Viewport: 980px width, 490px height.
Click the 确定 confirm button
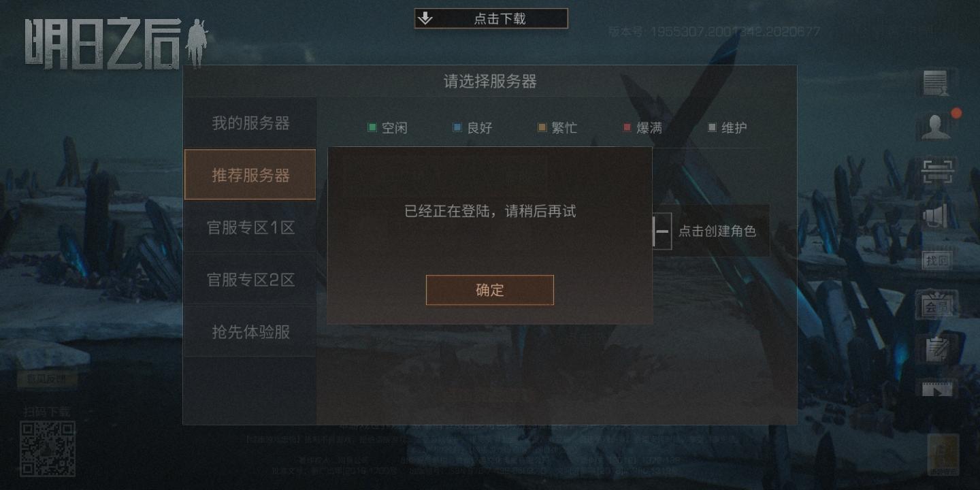pyautogui.click(x=489, y=290)
